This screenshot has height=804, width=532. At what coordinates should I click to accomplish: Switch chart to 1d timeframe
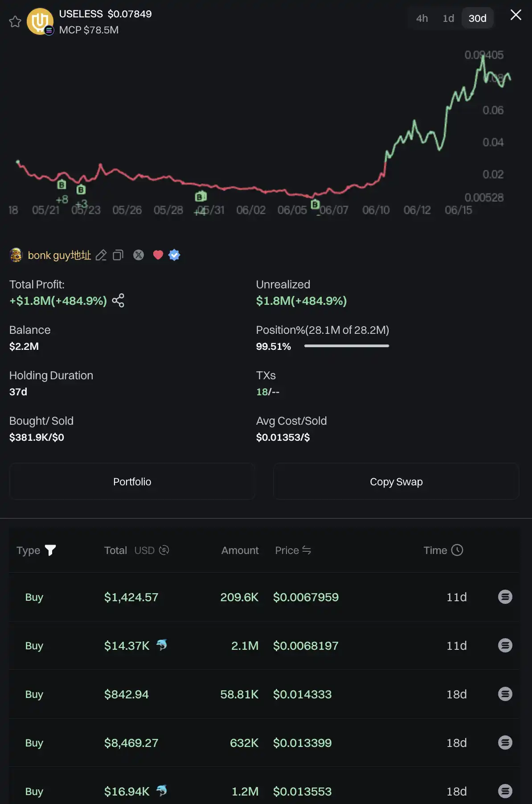448,18
